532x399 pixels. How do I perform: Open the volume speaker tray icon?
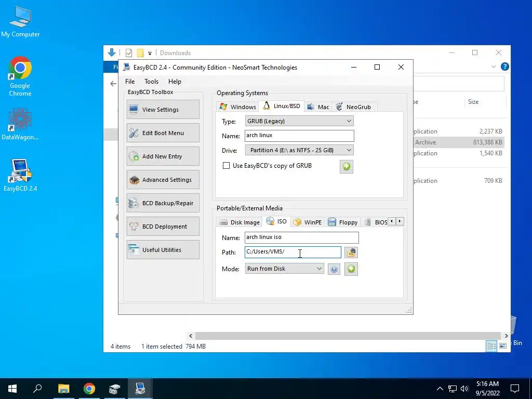pyautogui.click(x=464, y=389)
